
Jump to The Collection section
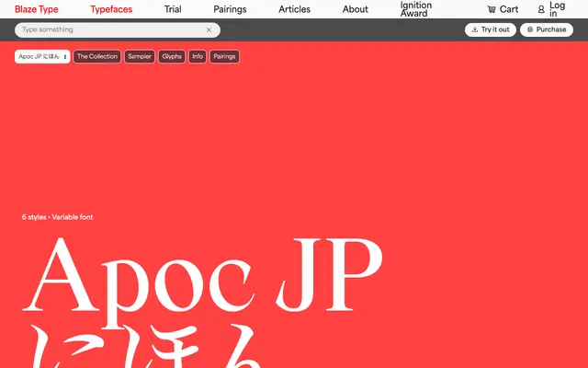tap(97, 57)
